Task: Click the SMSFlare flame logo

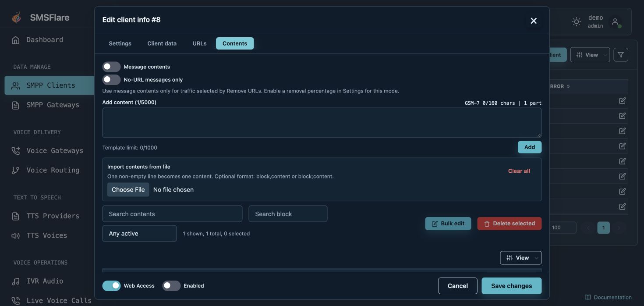Action: coord(16,18)
